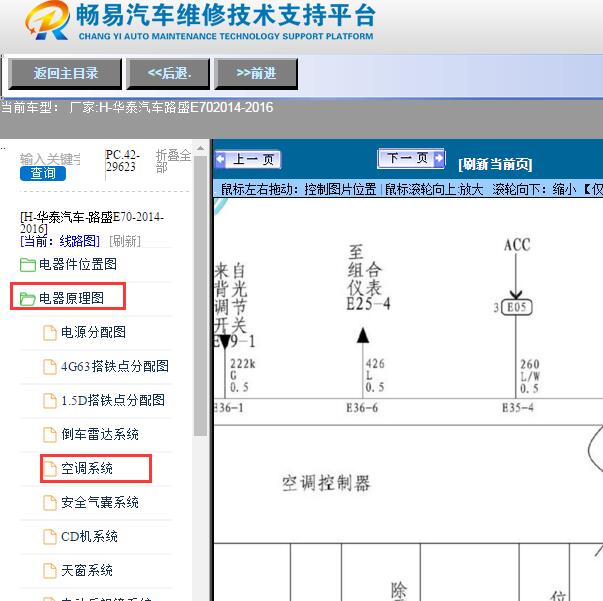The width and height of the screenshot is (603, 601).
Task: Click the 查询 search button
Action: point(43,173)
